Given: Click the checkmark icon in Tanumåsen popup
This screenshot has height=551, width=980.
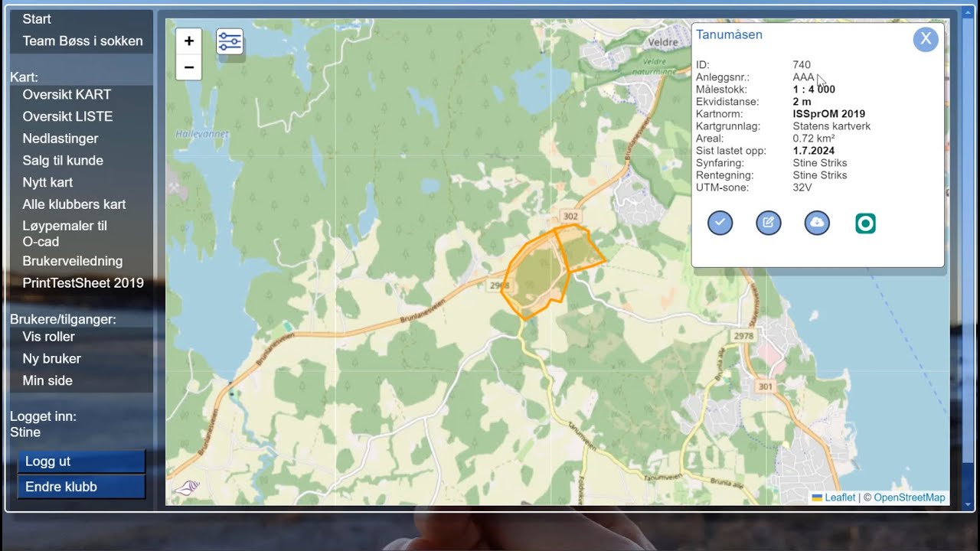Looking at the screenshot, I should [720, 223].
